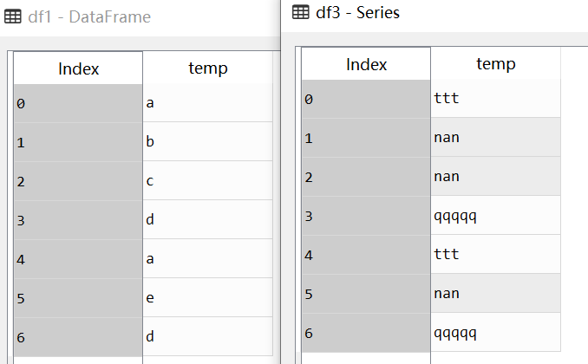Click the df3 temp column header

click(x=496, y=63)
